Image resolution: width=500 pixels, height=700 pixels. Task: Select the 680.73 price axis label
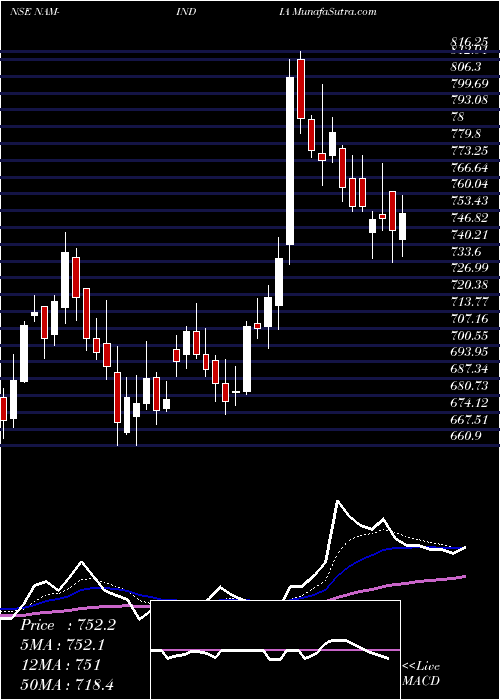[470, 385]
